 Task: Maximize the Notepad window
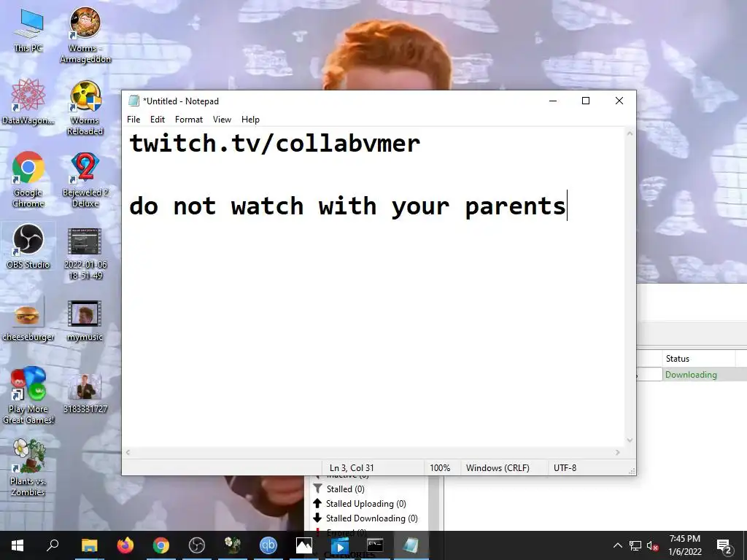(x=586, y=101)
